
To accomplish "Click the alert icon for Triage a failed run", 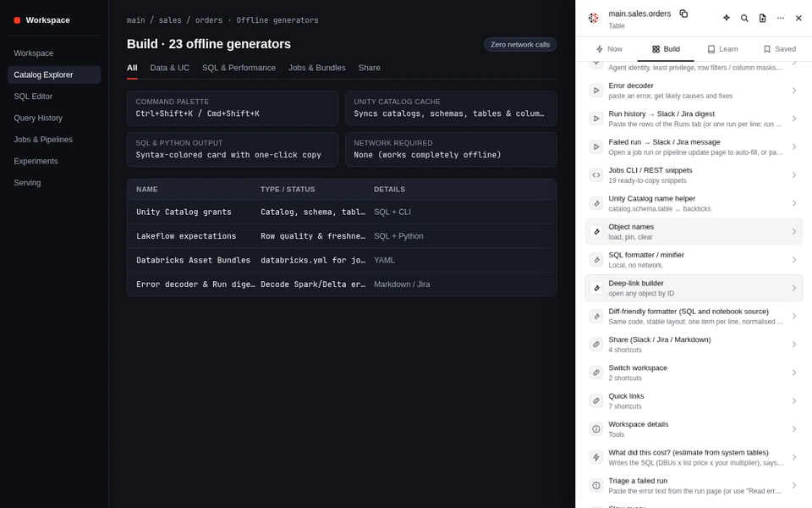I will coord(596,486).
